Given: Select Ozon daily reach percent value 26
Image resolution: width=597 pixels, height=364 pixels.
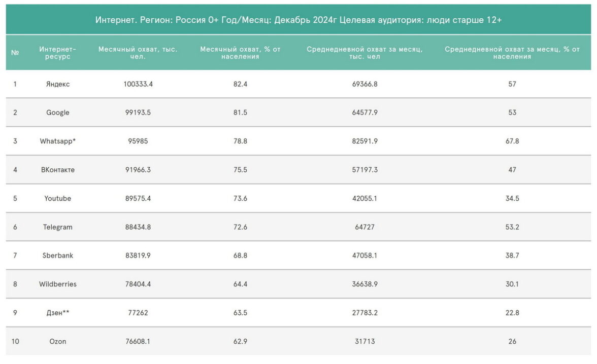Looking at the screenshot, I should click(x=512, y=342).
